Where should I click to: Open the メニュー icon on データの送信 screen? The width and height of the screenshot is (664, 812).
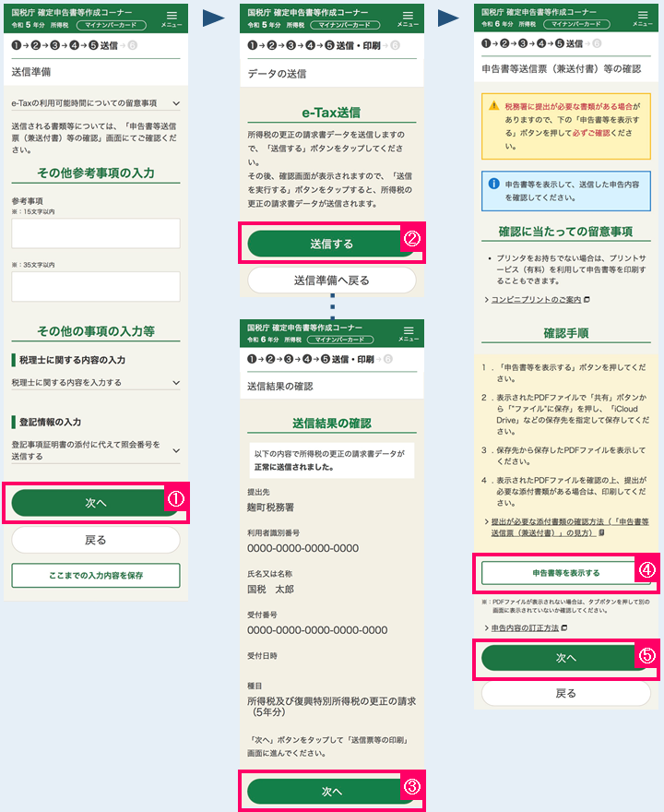(x=408, y=18)
